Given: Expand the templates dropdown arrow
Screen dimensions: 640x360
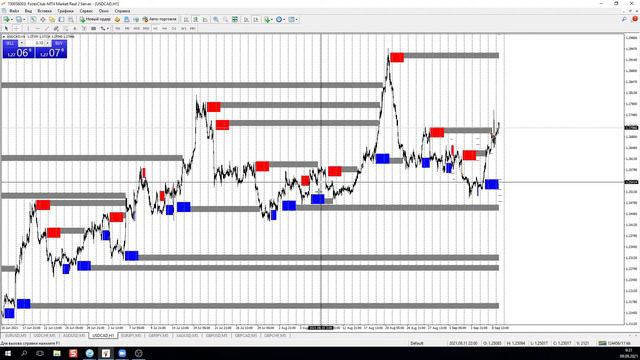Looking at the screenshot, I should tap(296, 19).
